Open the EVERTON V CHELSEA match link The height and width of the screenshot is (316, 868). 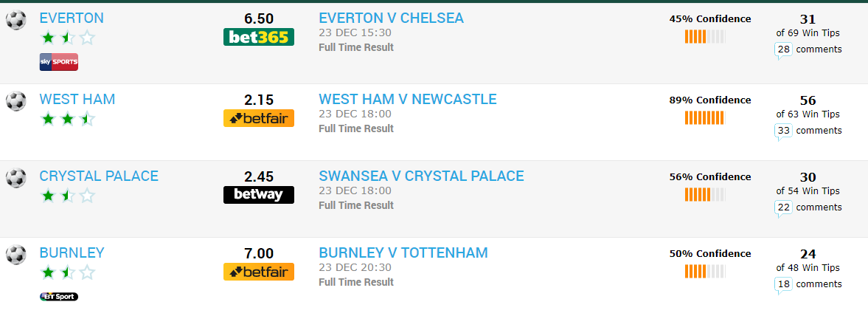pos(392,18)
